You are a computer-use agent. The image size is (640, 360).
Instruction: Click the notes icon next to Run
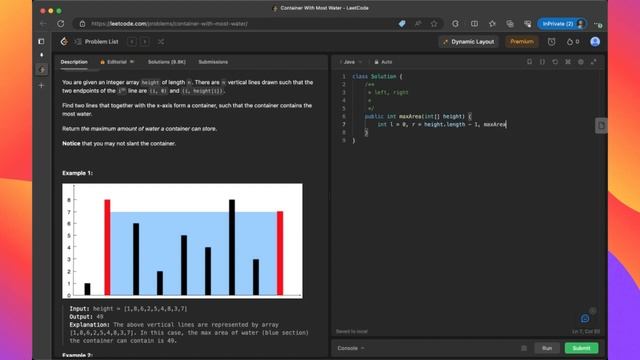[524, 348]
